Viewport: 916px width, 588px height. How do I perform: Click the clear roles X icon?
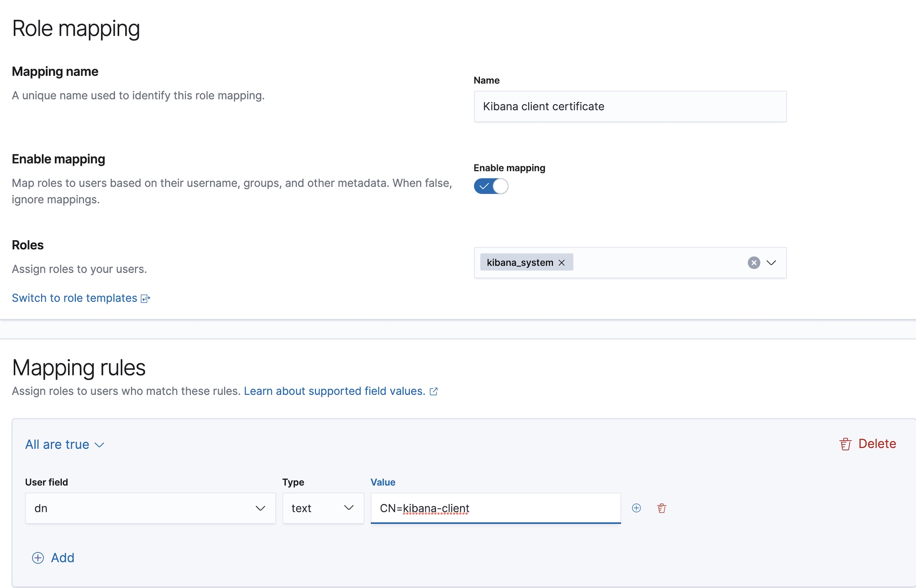[754, 262]
